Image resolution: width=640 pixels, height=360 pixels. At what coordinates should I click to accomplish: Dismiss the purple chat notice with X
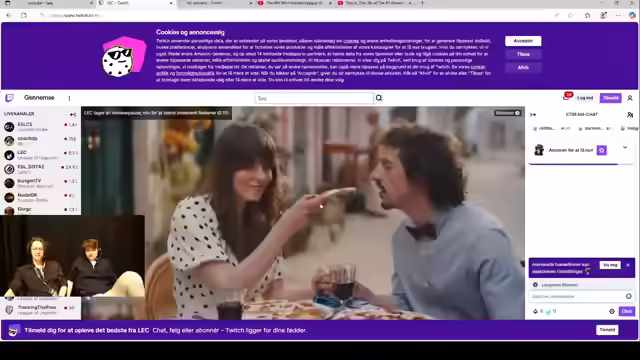(628, 265)
